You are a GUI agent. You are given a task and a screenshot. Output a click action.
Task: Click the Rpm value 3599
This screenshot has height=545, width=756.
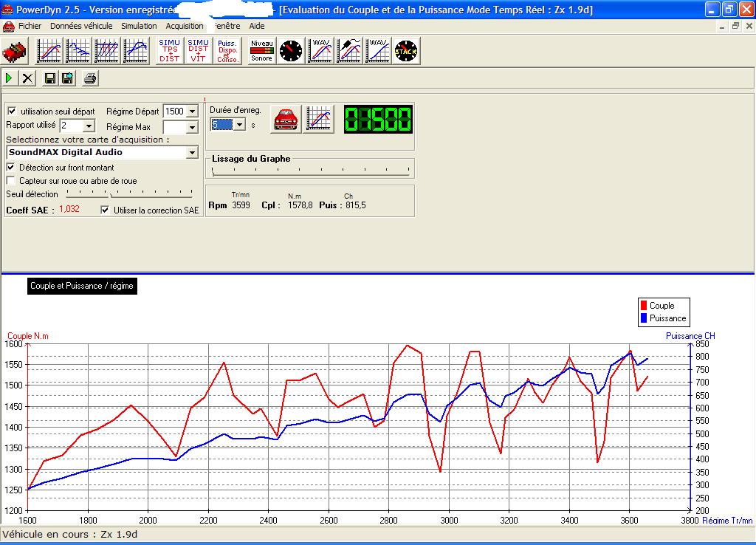point(241,205)
